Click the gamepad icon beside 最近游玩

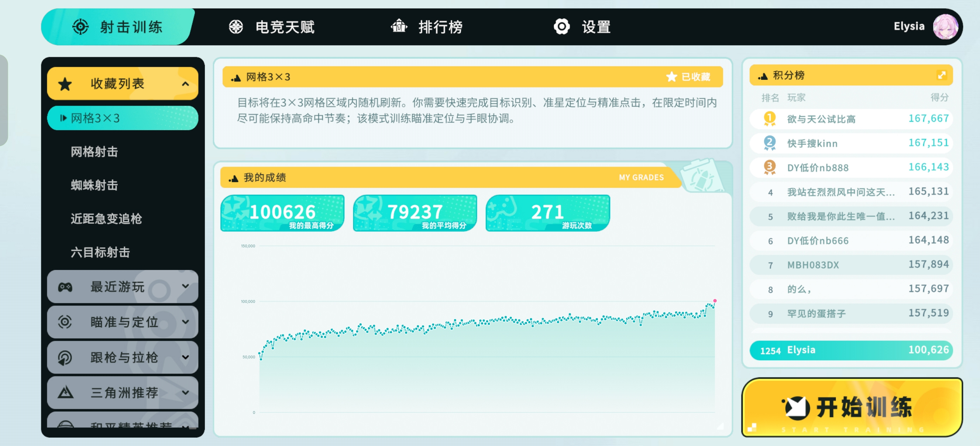click(65, 287)
